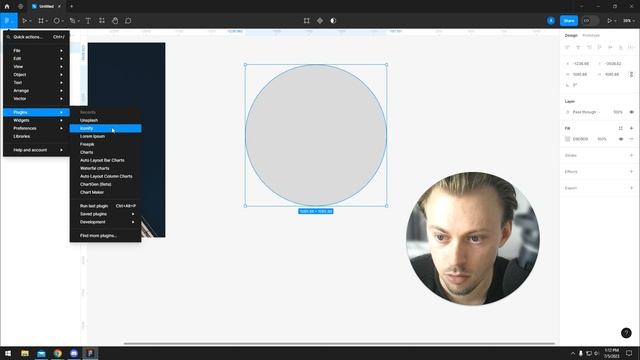Open the View menu
Image resolution: width=640 pixels, height=360 pixels.
(36, 67)
